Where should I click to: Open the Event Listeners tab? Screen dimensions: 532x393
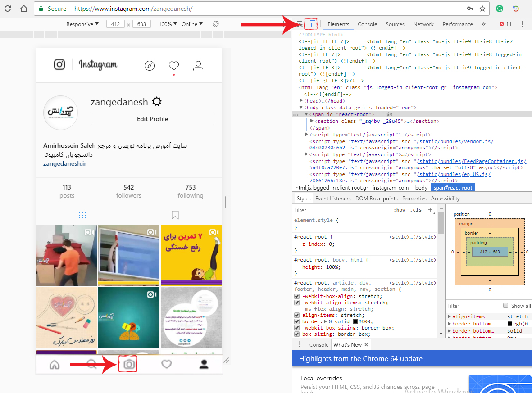coord(332,199)
